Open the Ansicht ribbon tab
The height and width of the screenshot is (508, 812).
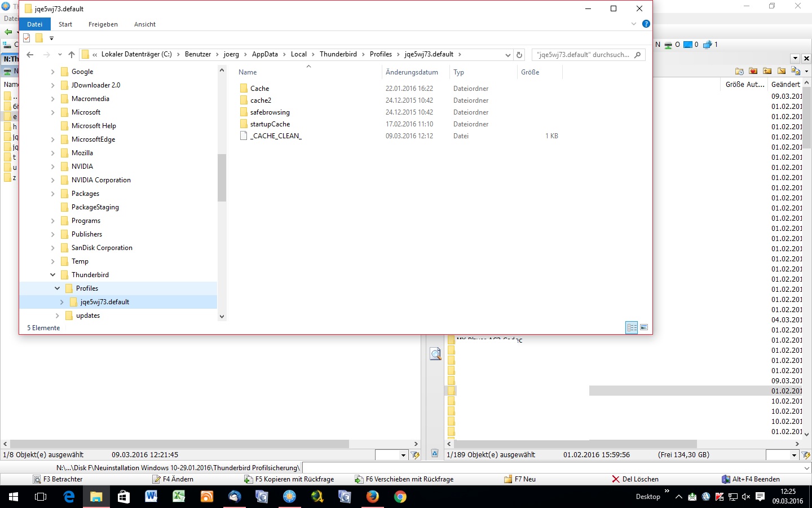coord(145,24)
